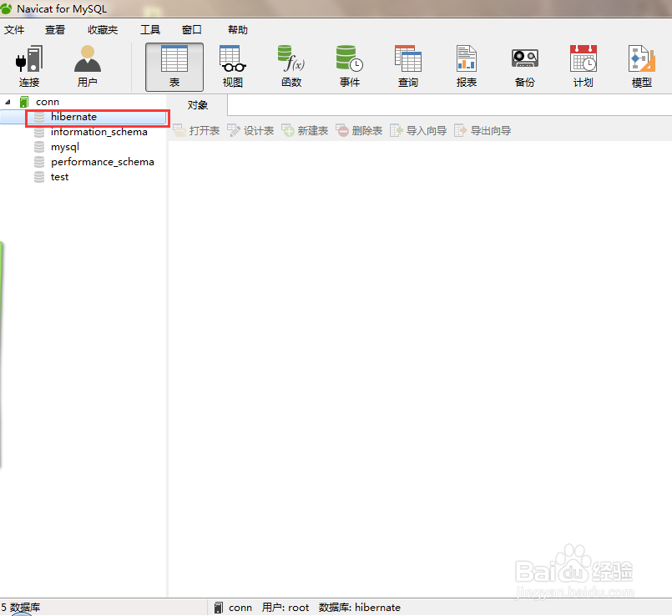Screen dimensions: 672x616
Task: Click the Navicat for MySQL title text
Action: coord(62,8)
